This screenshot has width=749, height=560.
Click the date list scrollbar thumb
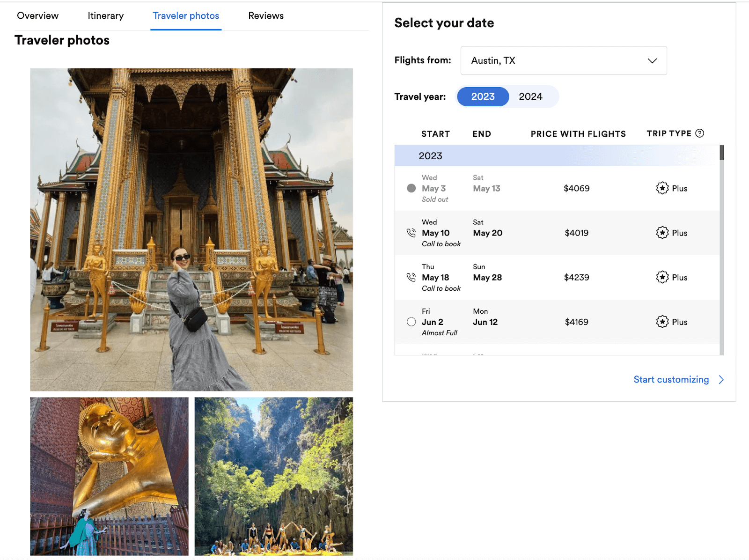(x=721, y=153)
